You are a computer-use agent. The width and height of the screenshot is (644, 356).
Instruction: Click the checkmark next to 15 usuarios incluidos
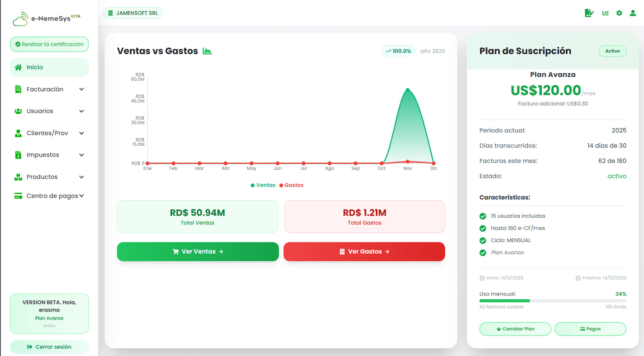coord(483,216)
